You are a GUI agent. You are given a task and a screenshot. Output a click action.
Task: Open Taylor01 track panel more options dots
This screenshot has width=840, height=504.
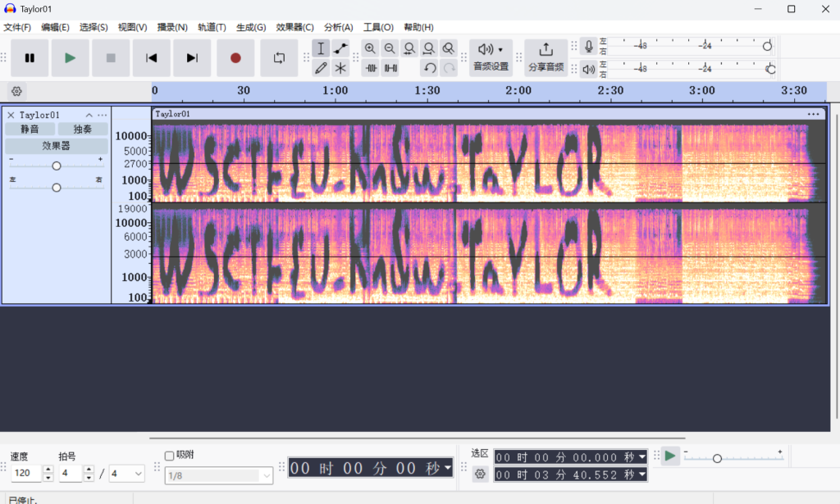click(x=103, y=115)
